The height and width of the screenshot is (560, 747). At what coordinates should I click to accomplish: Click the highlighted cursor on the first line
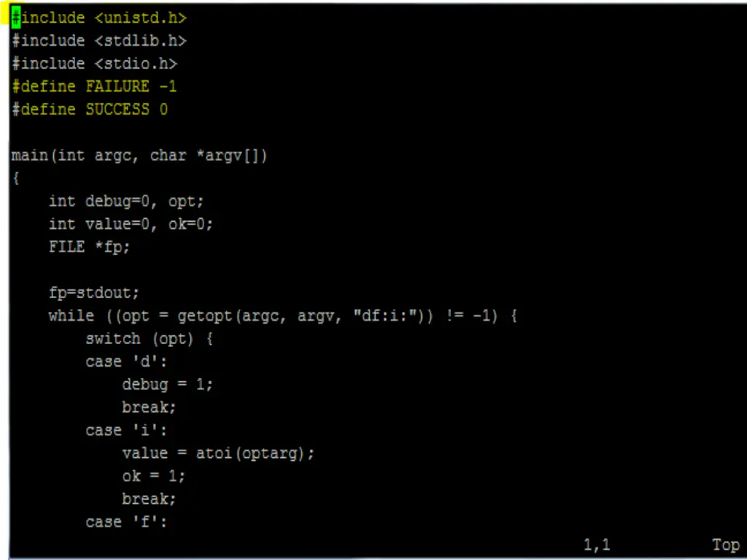coord(16,17)
